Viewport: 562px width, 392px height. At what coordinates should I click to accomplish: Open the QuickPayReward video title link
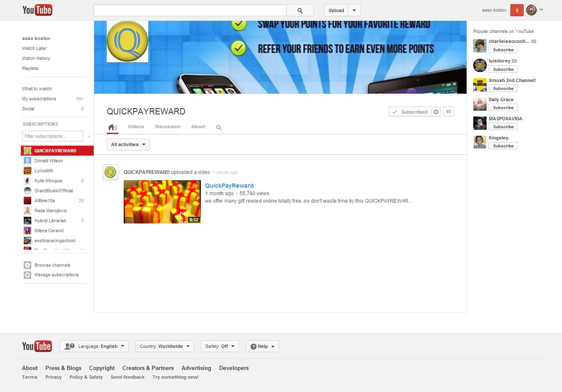tap(229, 186)
